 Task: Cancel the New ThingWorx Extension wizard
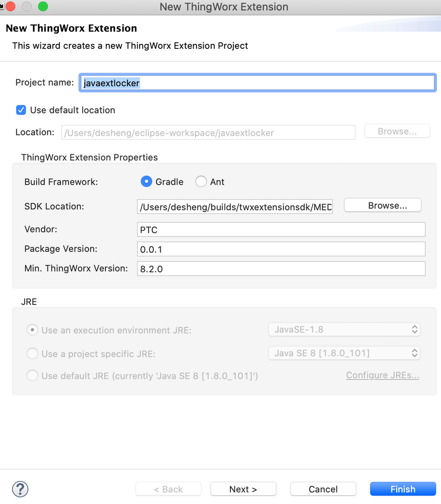coord(323,489)
